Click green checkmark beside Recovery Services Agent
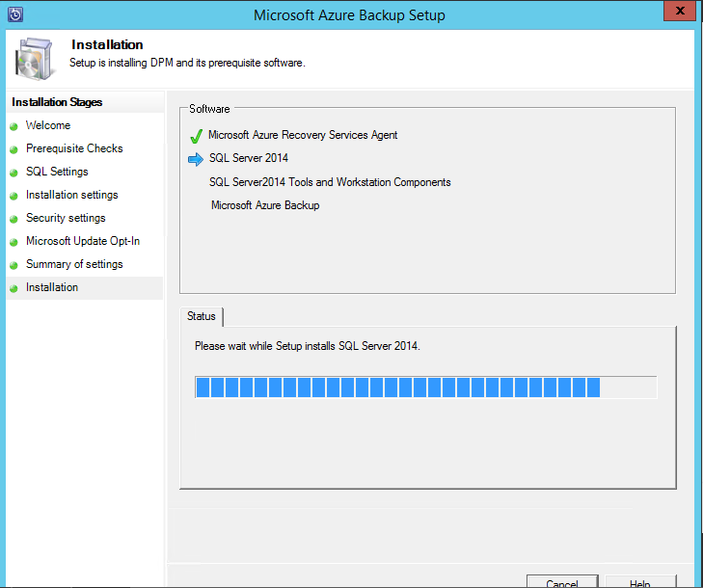Screen dimensions: 703x588 196,136
